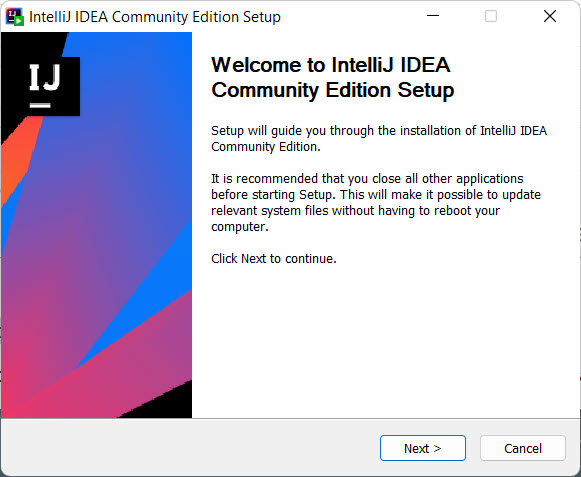Click the 'Click Next to continue.' text
Viewport: 581px width, 477px height.
coord(273,258)
